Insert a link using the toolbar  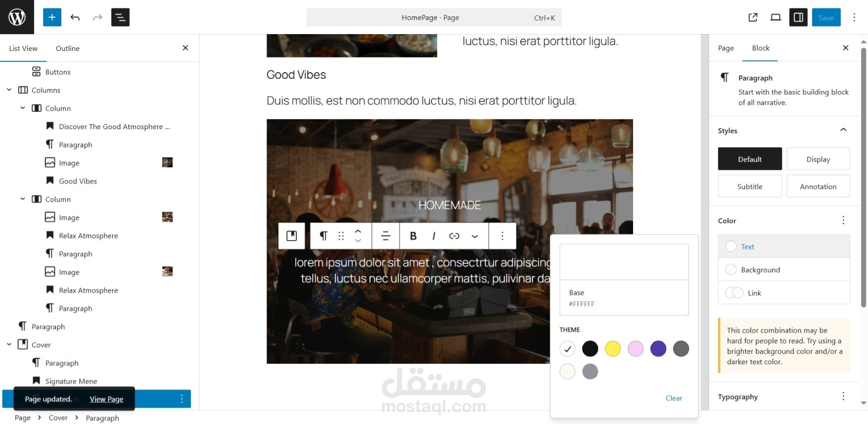pyautogui.click(x=454, y=236)
